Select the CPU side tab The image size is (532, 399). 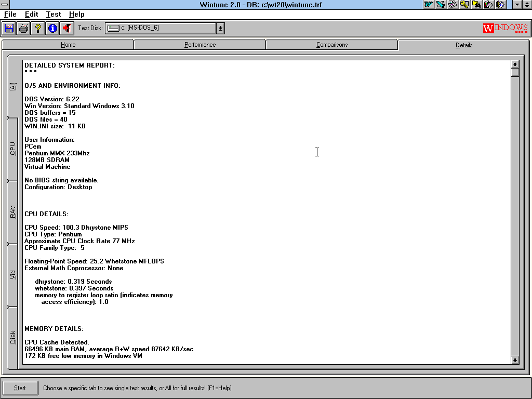point(13,149)
